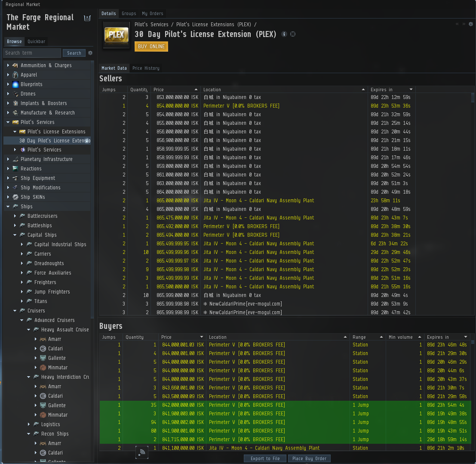This screenshot has width=476, height=464.
Task: Click the feed icon near Export button
Action: tap(141, 452)
